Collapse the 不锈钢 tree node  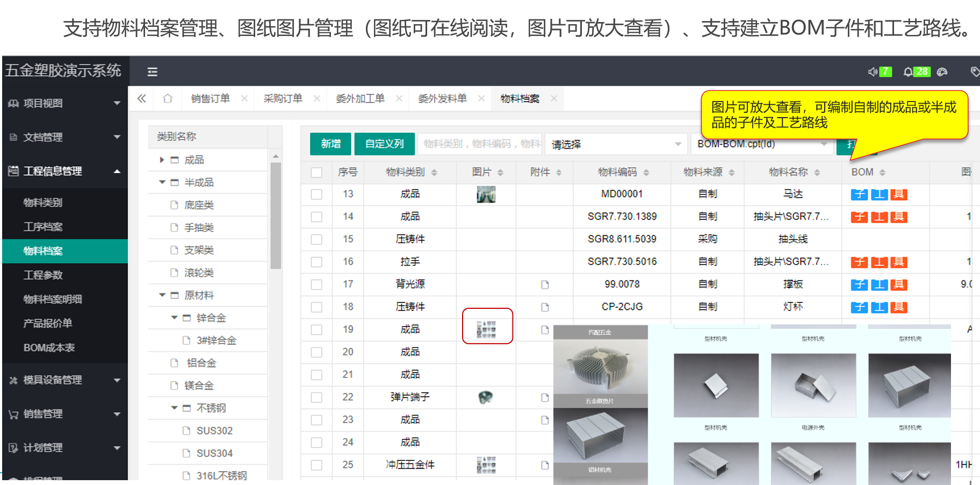click(174, 408)
